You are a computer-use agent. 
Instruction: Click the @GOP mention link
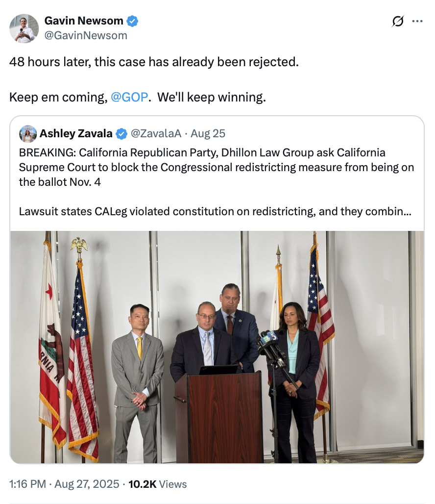[129, 97]
